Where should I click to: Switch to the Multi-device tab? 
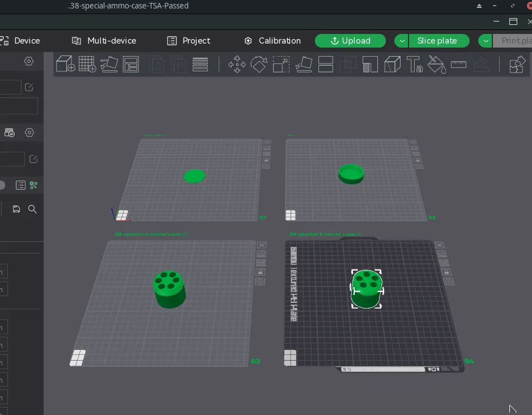(x=104, y=41)
